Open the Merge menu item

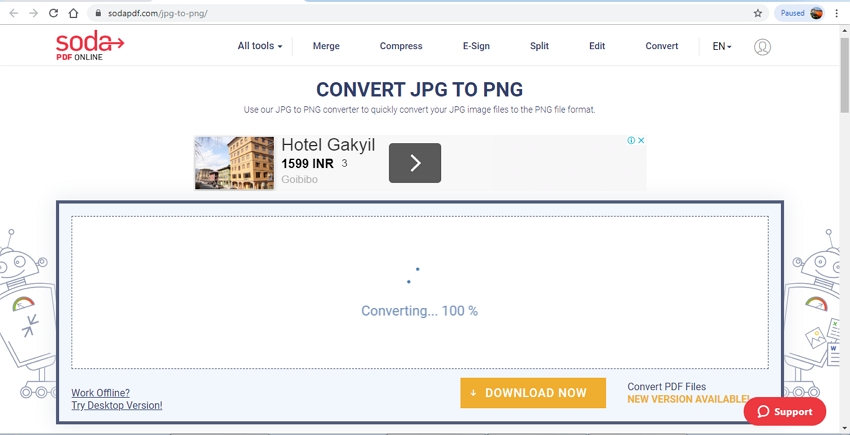coord(326,46)
